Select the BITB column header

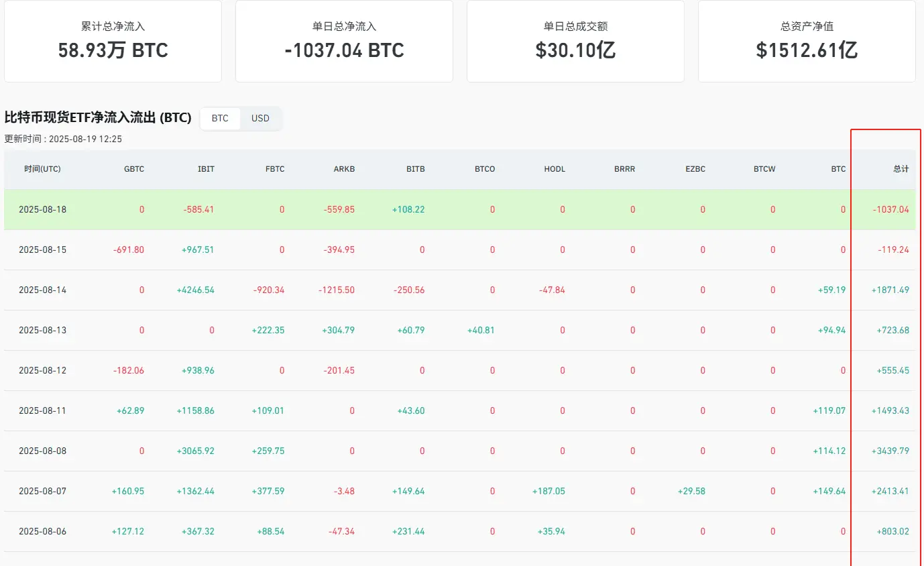point(416,169)
